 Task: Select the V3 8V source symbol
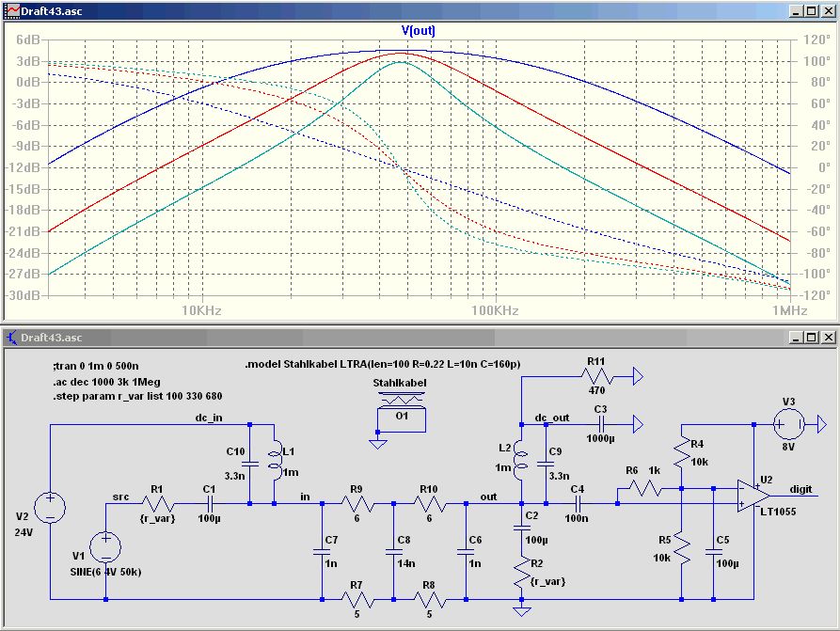[x=789, y=425]
